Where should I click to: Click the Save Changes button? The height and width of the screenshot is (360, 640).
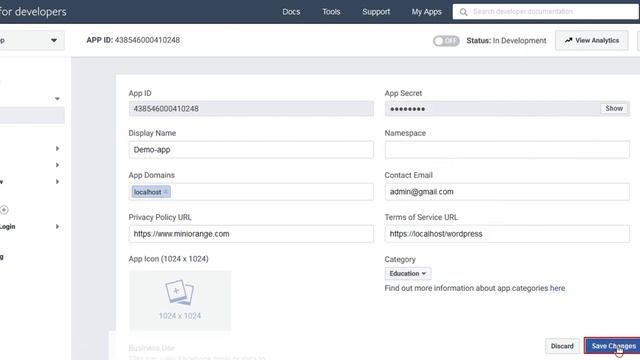click(x=613, y=346)
